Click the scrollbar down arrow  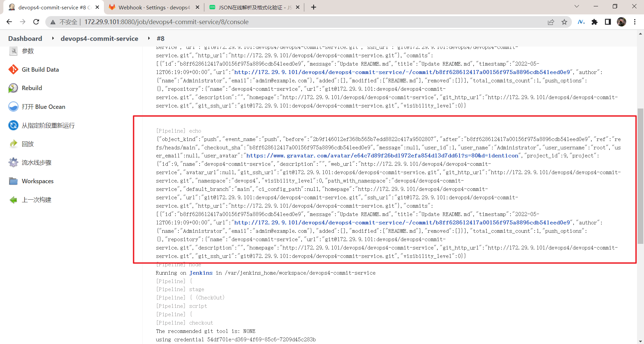(x=641, y=341)
